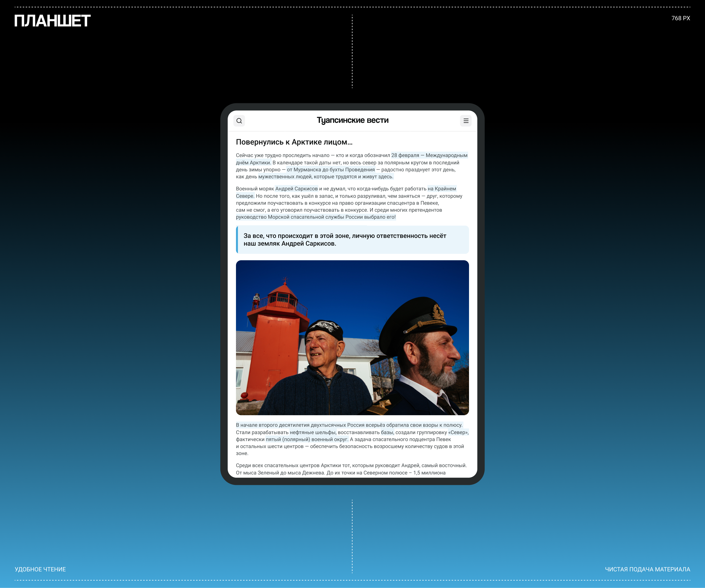Open the search magnifier icon

point(239,120)
